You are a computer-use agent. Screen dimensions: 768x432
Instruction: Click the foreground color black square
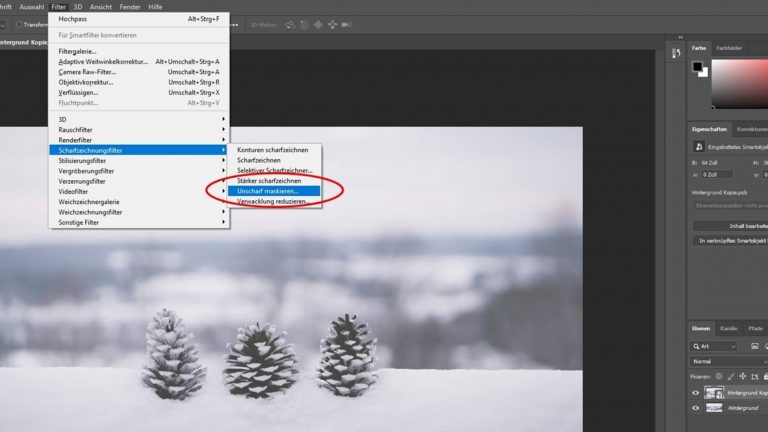pos(698,66)
